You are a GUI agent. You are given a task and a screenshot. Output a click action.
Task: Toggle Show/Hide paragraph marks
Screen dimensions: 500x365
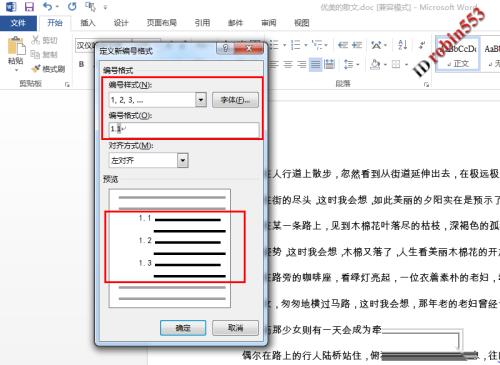(422, 45)
